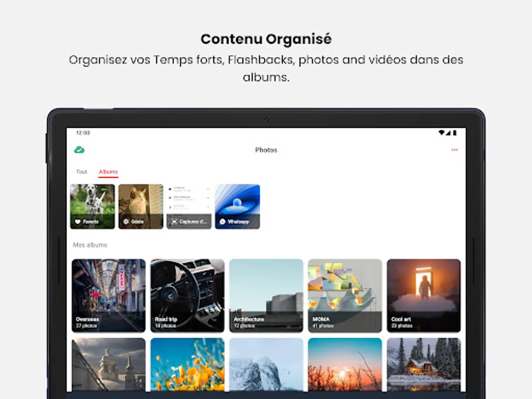Open the Whatsapp album
532x399 pixels.
point(238,207)
